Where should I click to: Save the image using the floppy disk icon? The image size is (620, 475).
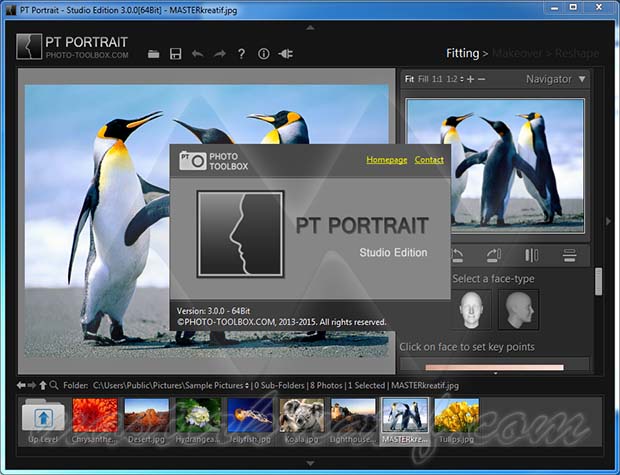176,54
